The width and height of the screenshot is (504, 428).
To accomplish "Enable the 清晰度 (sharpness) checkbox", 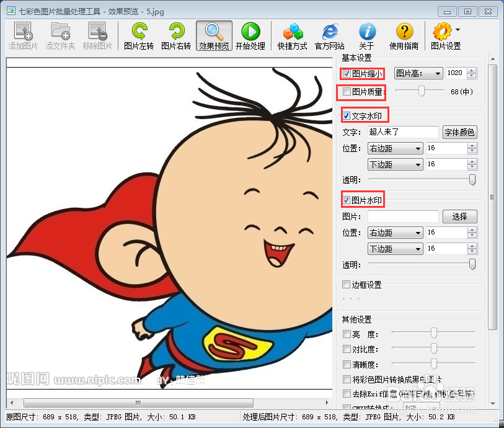I will click(347, 364).
